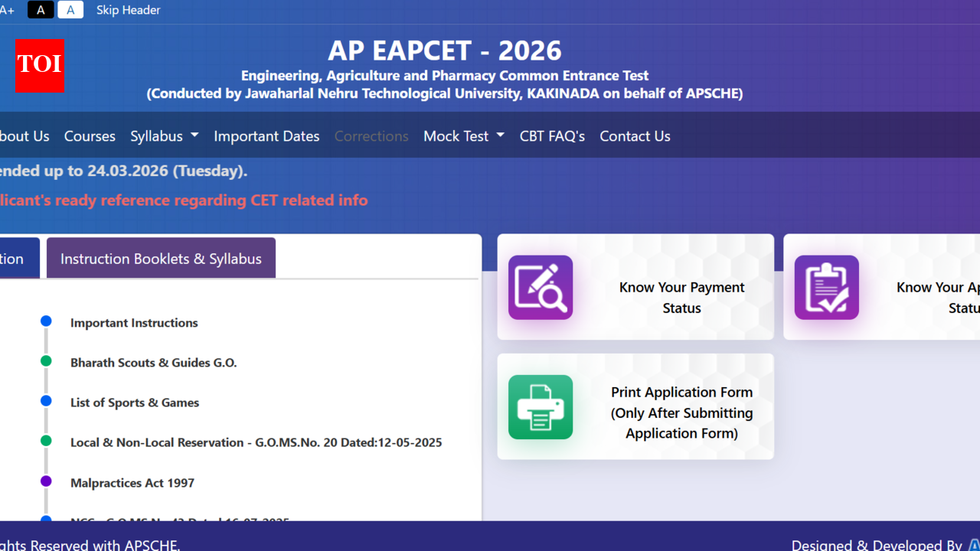Image resolution: width=980 pixels, height=551 pixels.
Task: Open the Contact Us page
Action: click(x=635, y=136)
